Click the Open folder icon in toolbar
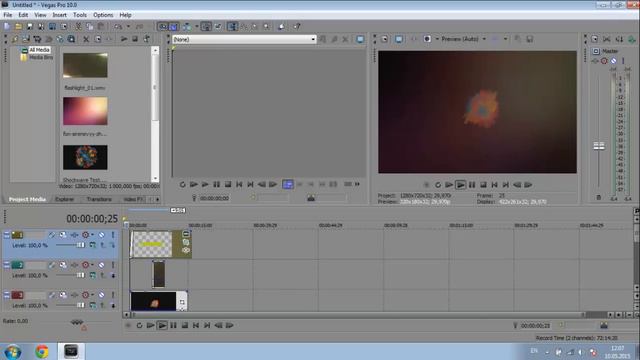The image size is (640, 360). click(x=18, y=27)
